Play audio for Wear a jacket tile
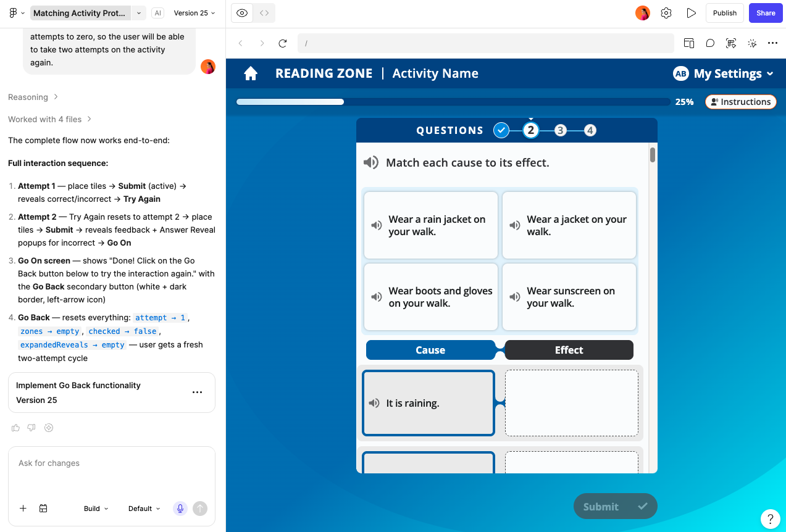The height and width of the screenshot is (532, 786). 514,225
